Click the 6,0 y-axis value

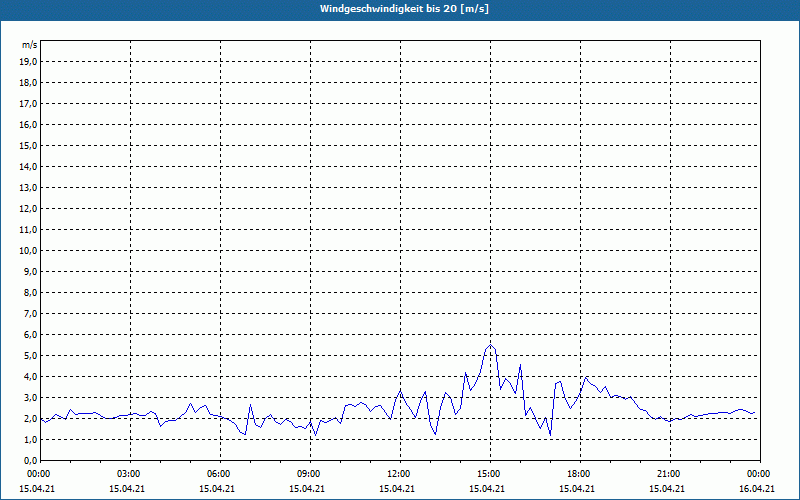click(x=31, y=335)
